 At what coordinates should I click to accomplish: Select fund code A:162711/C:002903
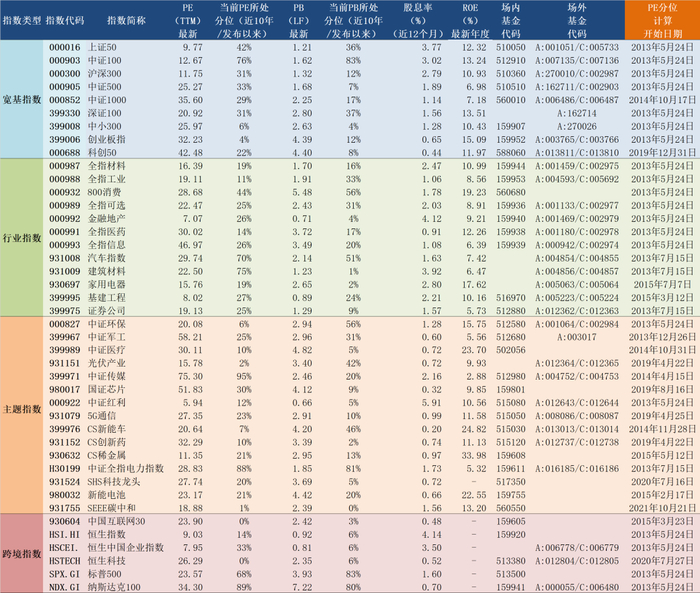click(577, 87)
